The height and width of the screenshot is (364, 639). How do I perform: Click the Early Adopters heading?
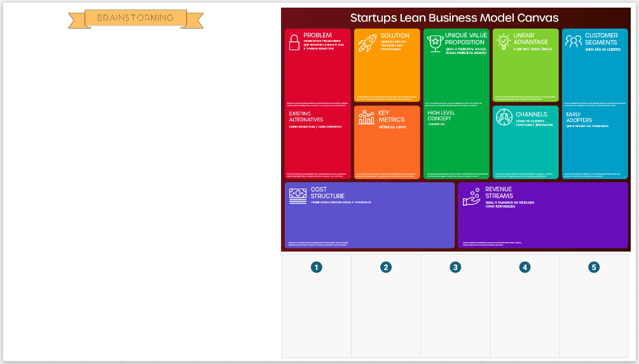click(579, 117)
